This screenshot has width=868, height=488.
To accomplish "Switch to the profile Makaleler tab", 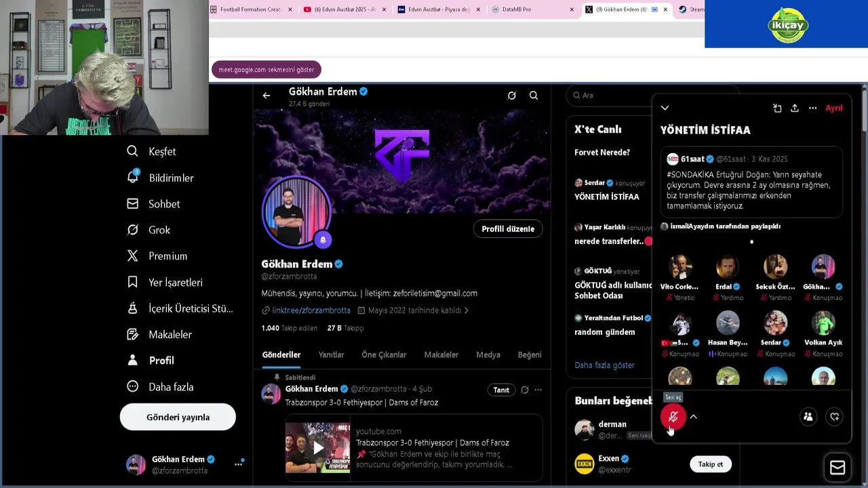I will pyautogui.click(x=441, y=354).
